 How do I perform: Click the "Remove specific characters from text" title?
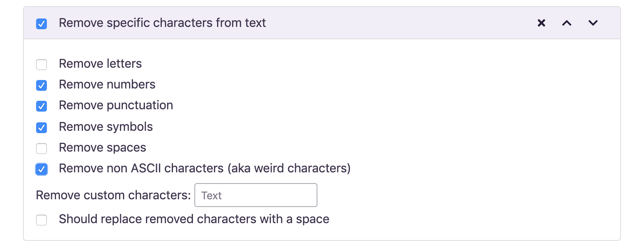[162, 23]
